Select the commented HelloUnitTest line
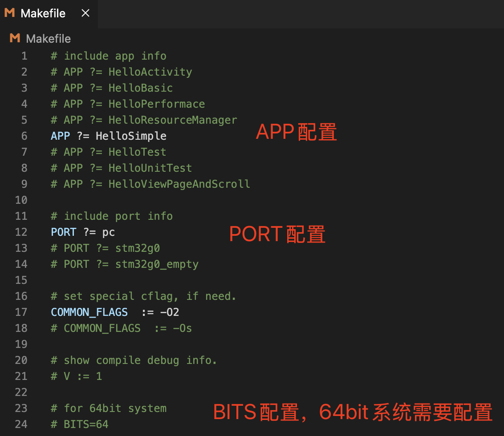The image size is (504, 436). [122, 168]
